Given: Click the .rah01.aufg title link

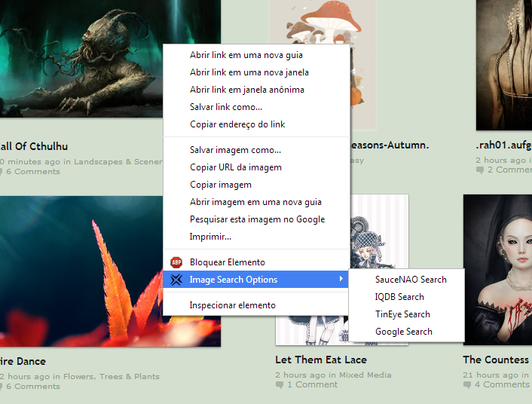Looking at the screenshot, I should pos(504,145).
